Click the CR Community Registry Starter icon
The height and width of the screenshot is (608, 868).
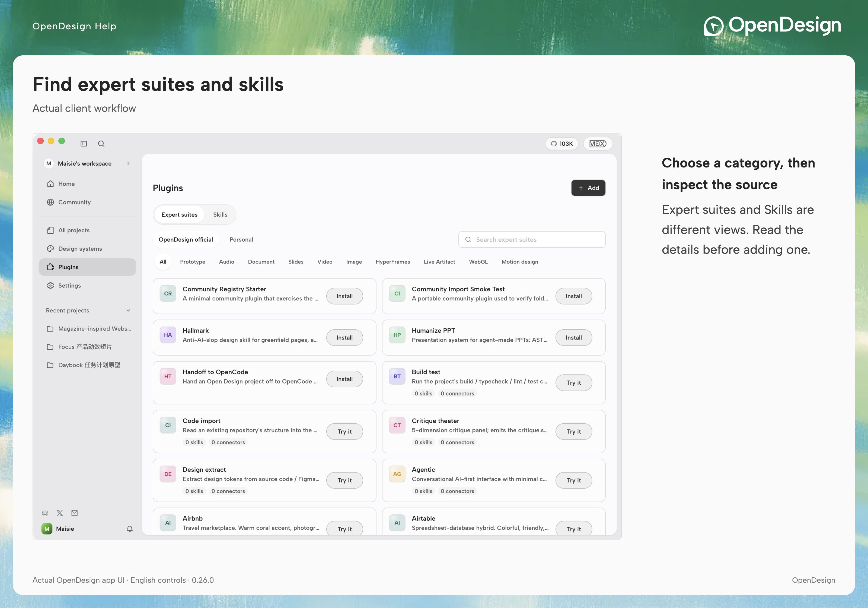tap(168, 294)
